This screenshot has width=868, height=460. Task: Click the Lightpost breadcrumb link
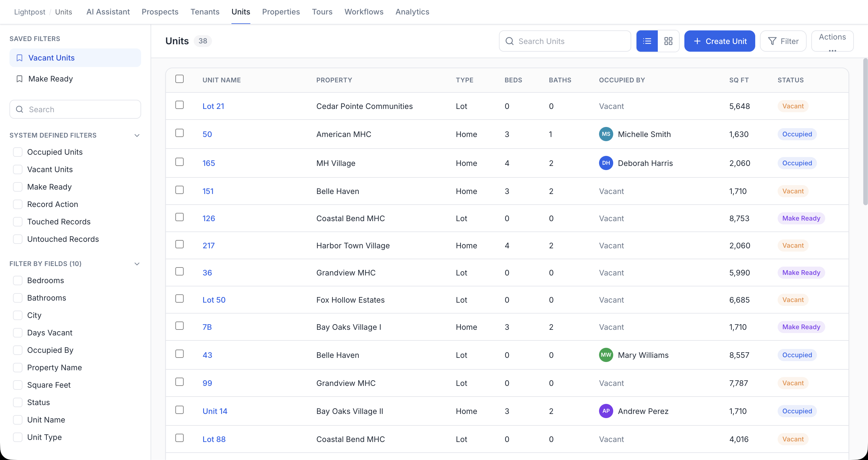[x=30, y=12]
